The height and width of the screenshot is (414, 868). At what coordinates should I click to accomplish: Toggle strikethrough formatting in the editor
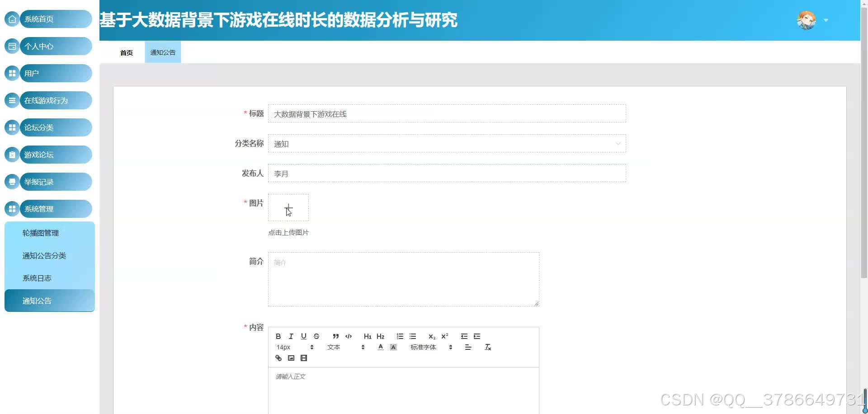pyautogui.click(x=316, y=336)
